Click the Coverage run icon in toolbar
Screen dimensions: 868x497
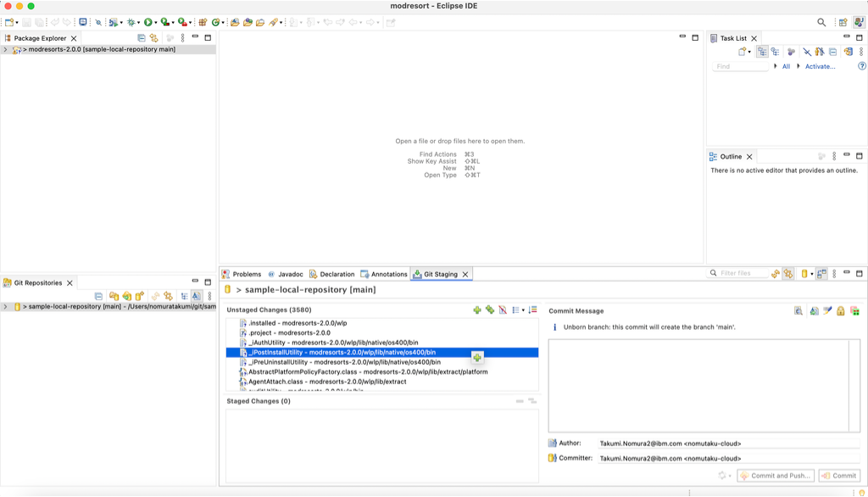(164, 22)
